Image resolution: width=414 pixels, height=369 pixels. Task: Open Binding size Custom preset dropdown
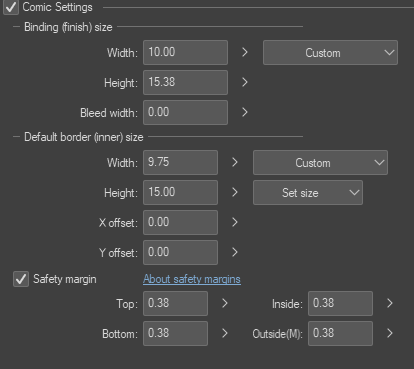click(330, 53)
